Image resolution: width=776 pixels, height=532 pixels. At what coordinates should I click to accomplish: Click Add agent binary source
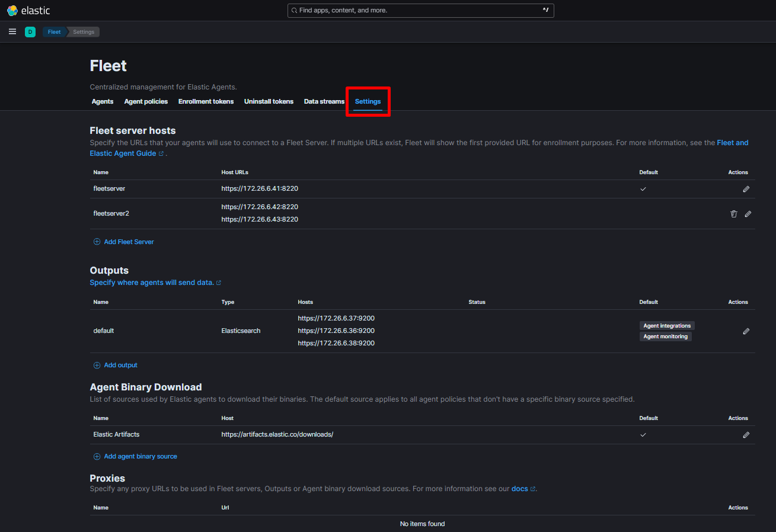[x=140, y=456]
